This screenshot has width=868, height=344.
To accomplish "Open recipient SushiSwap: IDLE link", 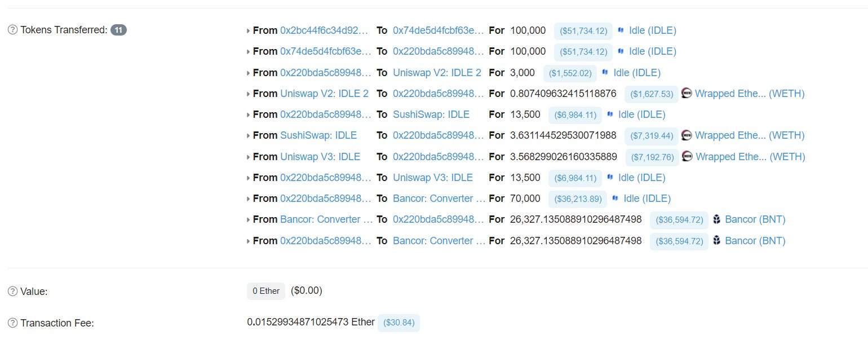I will pos(431,114).
